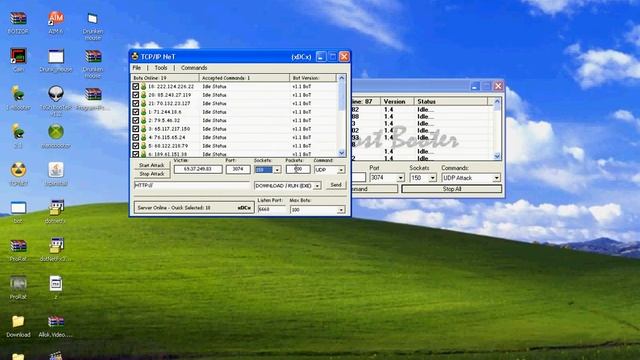This screenshot has height=360, width=640.
Task: Toggle checkbox for bot 6 row
Action: pyautogui.click(x=136, y=154)
